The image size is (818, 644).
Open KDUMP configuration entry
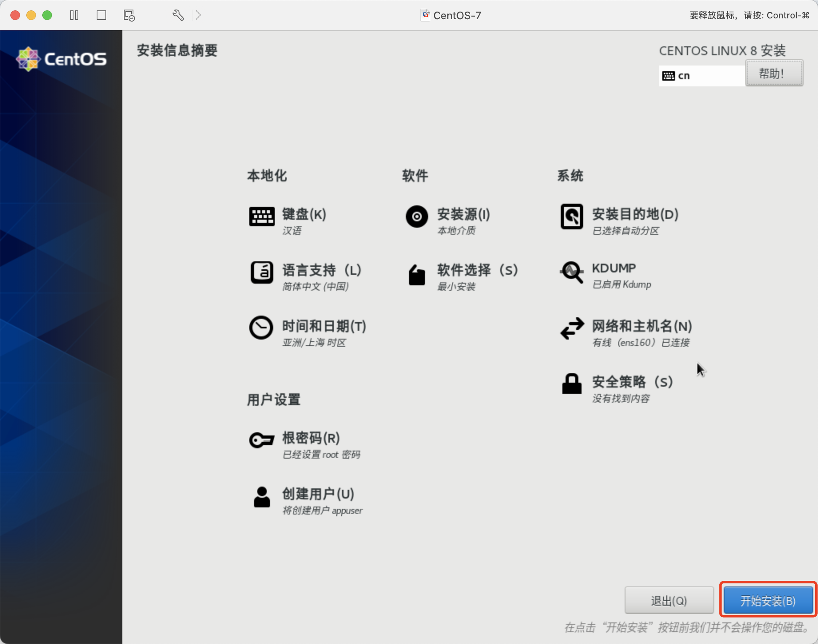pyautogui.click(x=614, y=268)
